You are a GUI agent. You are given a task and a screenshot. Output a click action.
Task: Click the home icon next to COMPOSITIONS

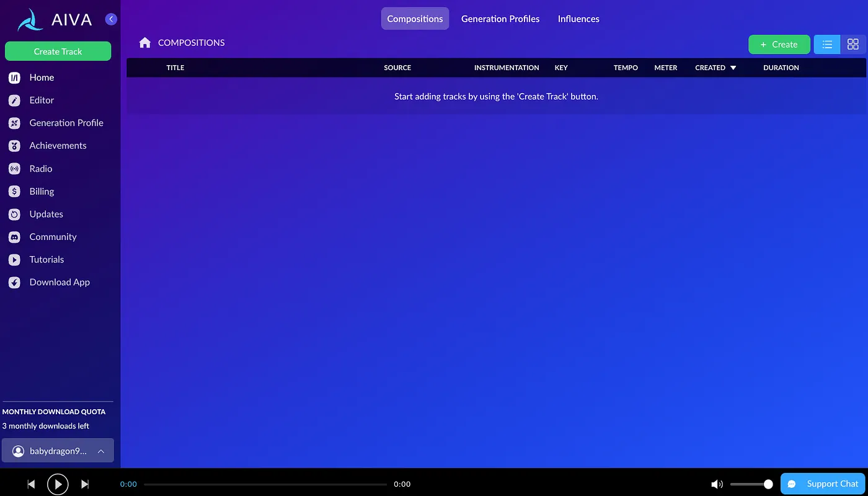pos(145,43)
